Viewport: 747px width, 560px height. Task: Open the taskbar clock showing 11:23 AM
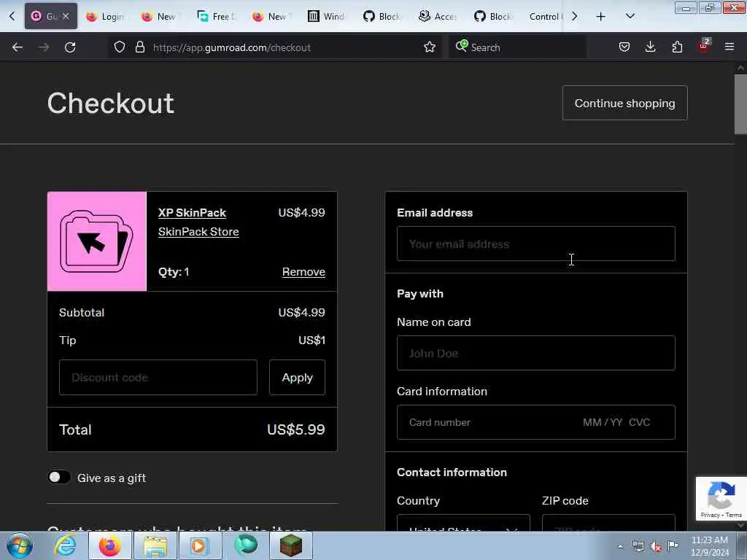[709, 546]
